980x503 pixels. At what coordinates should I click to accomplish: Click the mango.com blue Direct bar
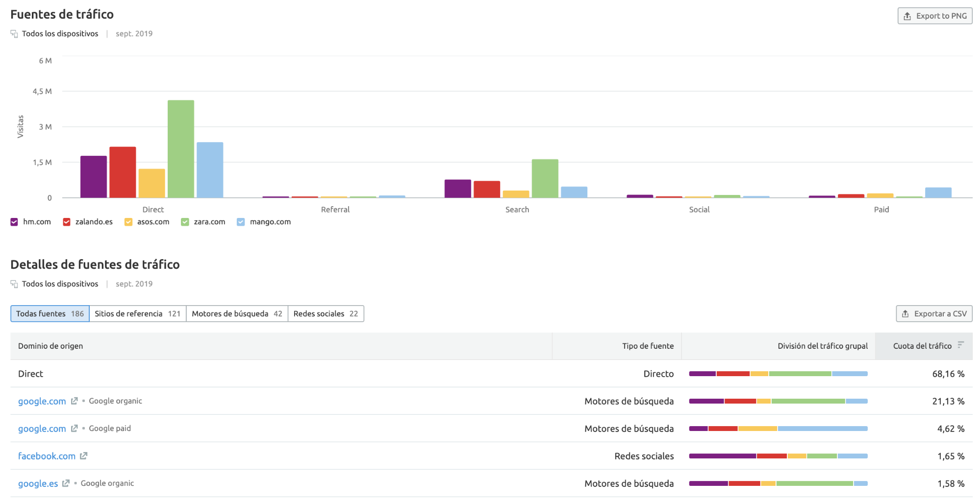(210, 170)
